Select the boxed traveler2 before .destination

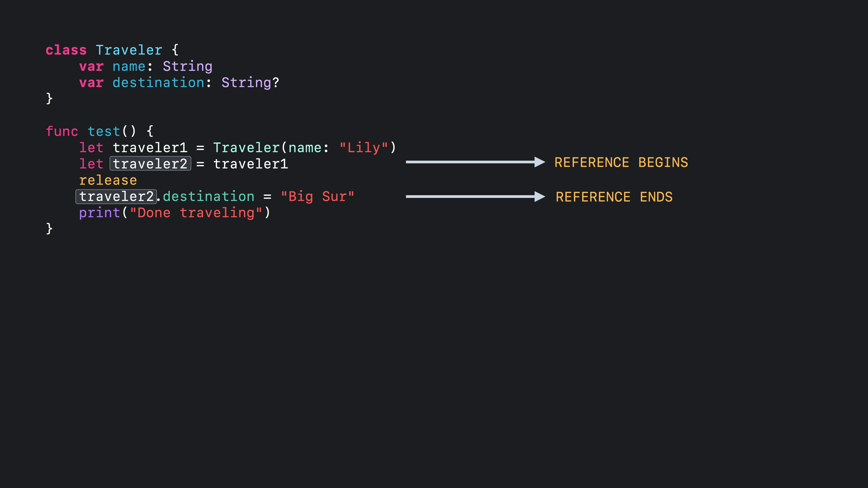pos(116,197)
